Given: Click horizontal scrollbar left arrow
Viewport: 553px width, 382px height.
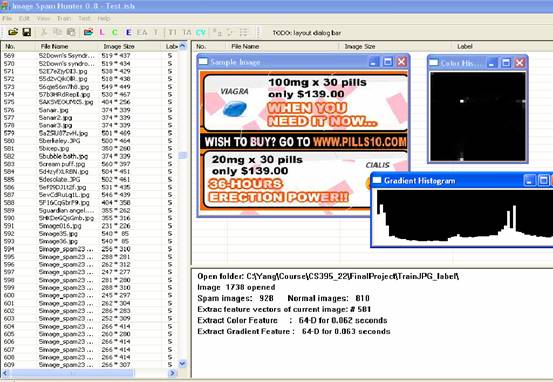Looking at the screenshot, I should coord(5,373).
